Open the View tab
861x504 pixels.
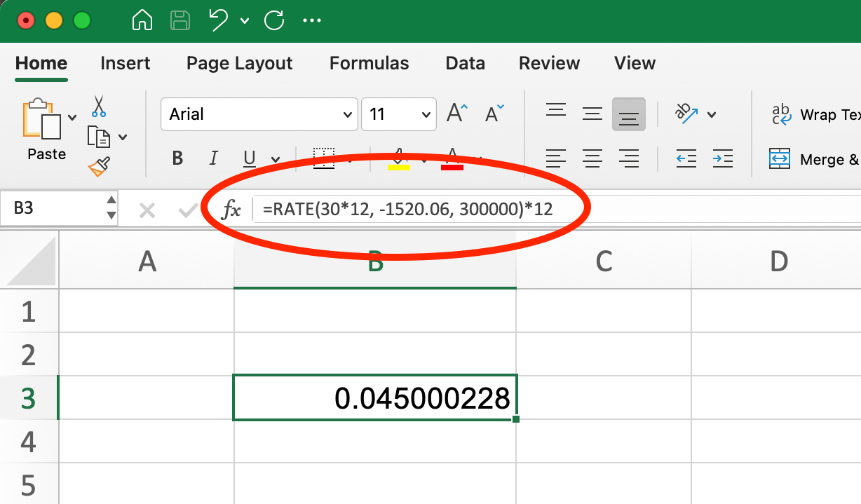[x=635, y=63]
